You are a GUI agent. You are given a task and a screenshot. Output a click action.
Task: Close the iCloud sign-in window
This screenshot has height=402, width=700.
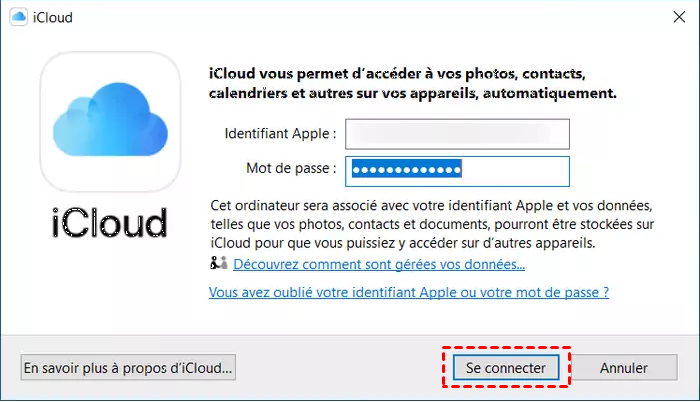click(x=676, y=17)
